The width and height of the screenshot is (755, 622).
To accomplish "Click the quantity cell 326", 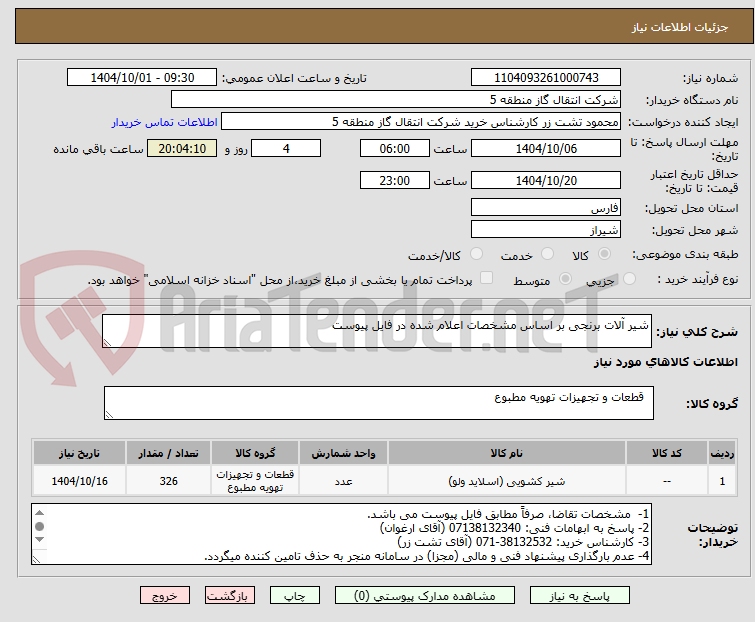I will click(x=168, y=481).
